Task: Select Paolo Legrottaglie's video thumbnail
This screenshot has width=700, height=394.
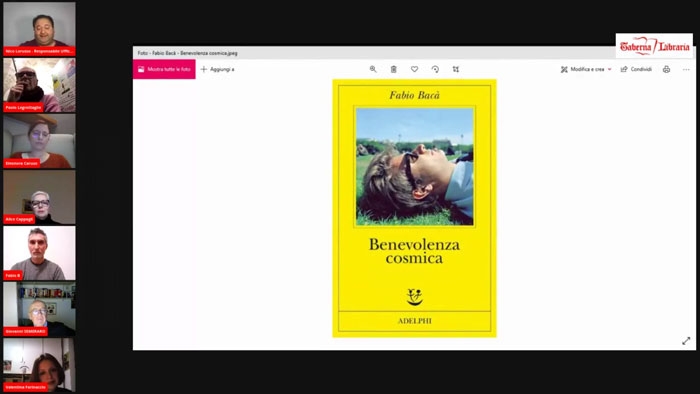Action: tap(39, 85)
